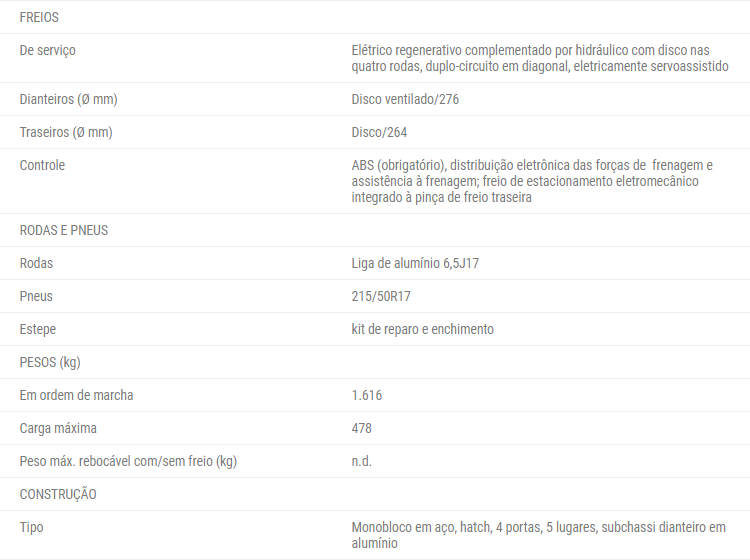Select the Estepe row label
The image size is (750, 560).
pyautogui.click(x=38, y=329)
